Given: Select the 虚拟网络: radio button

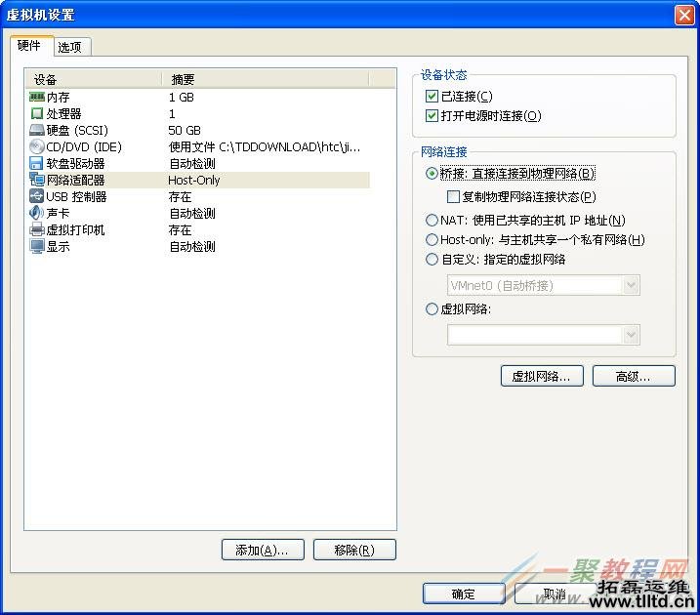Looking at the screenshot, I should pyautogui.click(x=432, y=308).
